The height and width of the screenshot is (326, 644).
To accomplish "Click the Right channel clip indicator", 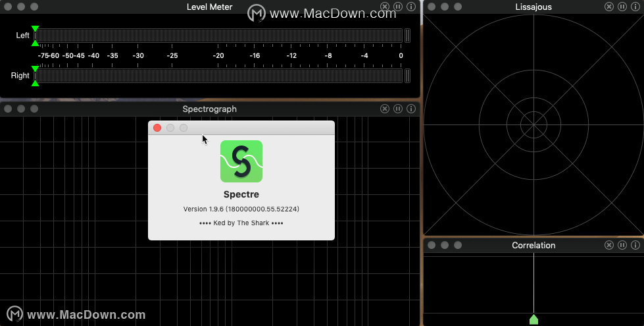I will 407,76.
